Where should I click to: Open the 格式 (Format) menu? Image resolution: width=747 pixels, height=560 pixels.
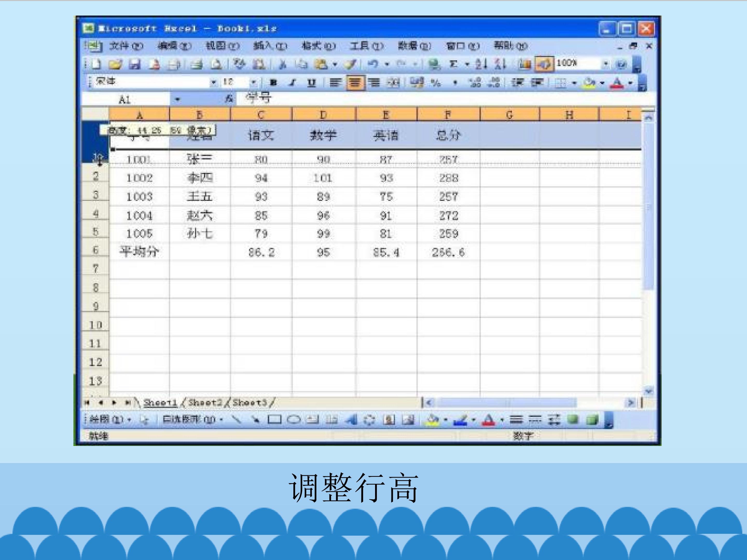tap(319, 46)
